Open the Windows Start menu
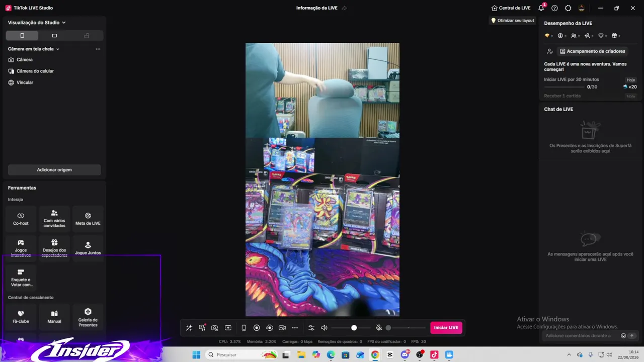 tap(196, 354)
